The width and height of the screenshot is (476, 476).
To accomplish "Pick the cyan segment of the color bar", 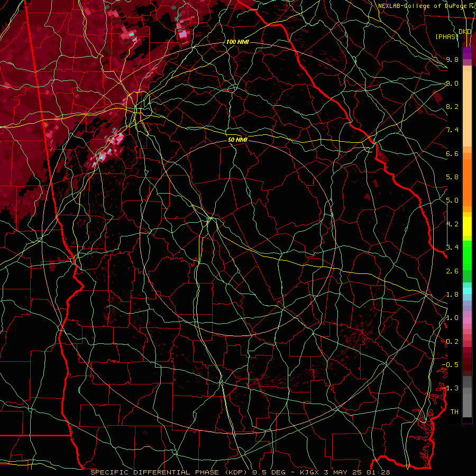I will tap(467, 291).
